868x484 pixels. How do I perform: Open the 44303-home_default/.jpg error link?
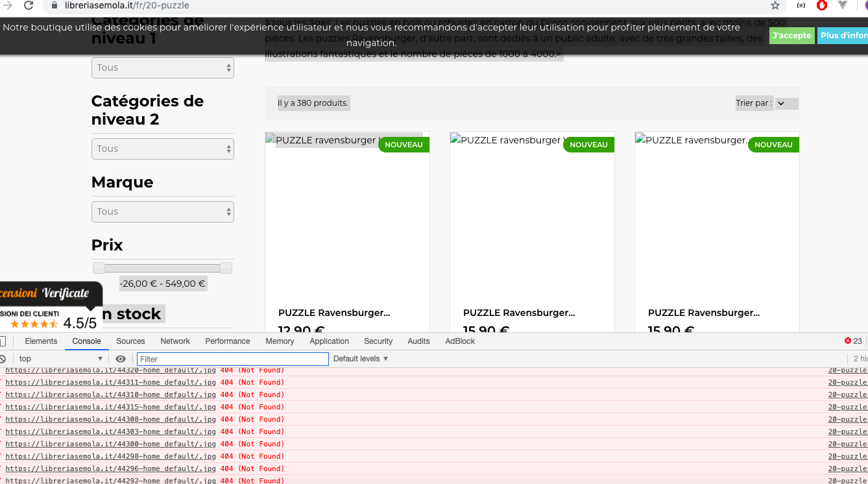pos(110,431)
